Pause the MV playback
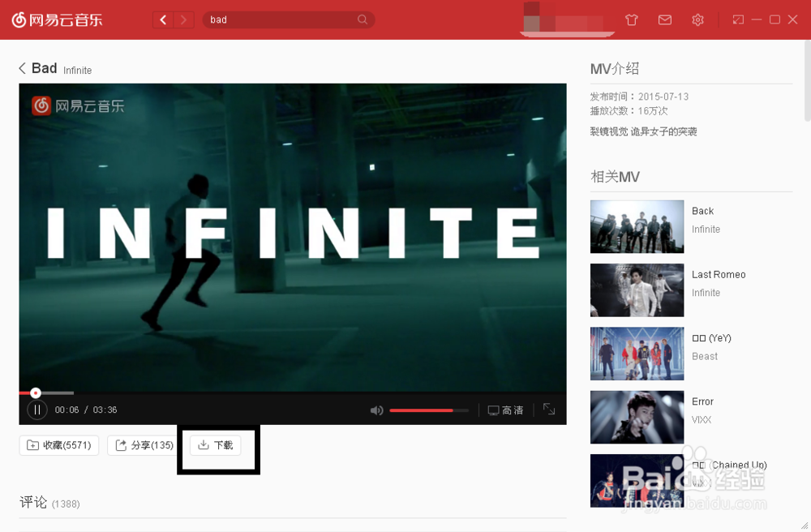The width and height of the screenshot is (811, 532). (x=37, y=410)
